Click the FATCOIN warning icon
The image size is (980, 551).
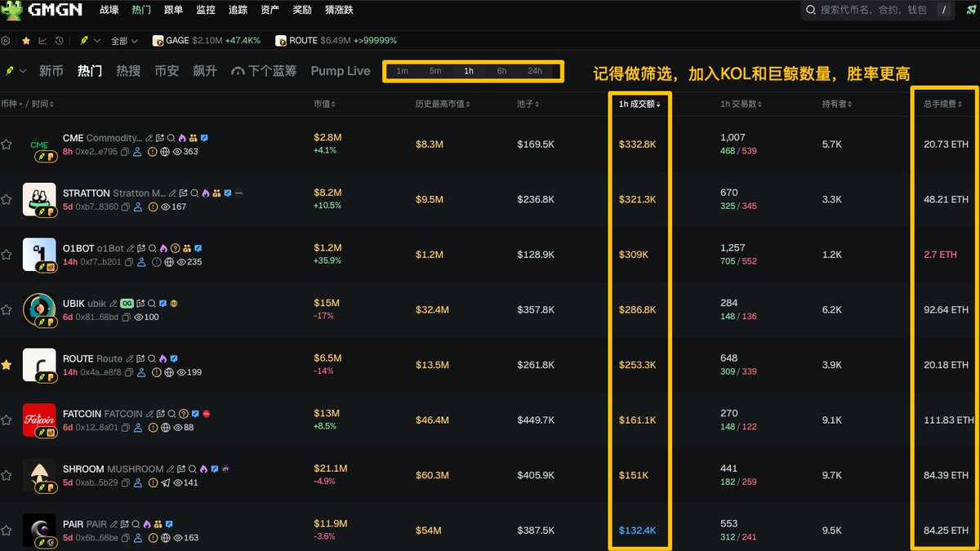pyautogui.click(x=152, y=427)
